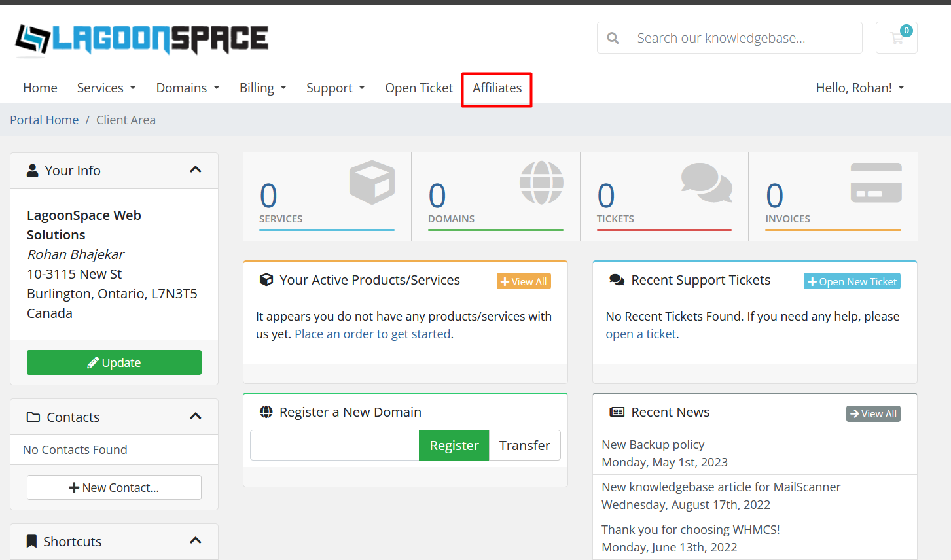Follow the Place an order link
The image size is (951, 560).
click(372, 334)
